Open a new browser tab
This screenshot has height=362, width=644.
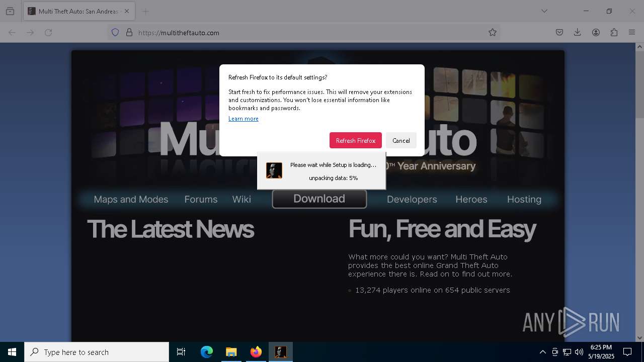pyautogui.click(x=146, y=11)
